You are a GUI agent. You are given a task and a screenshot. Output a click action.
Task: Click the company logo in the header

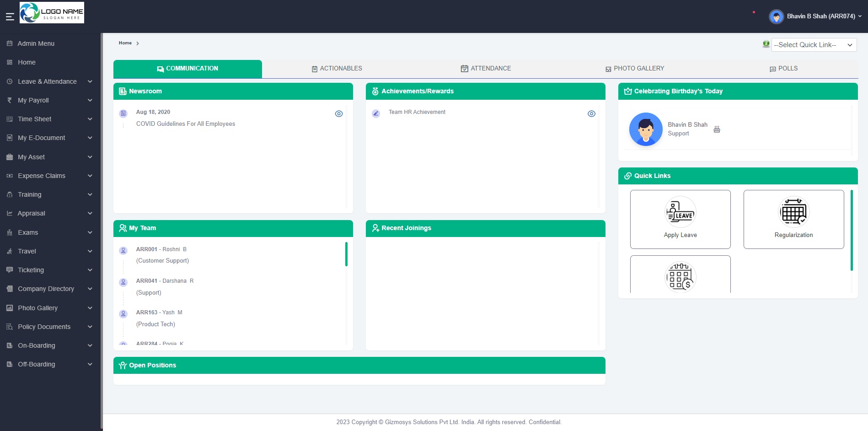click(52, 13)
